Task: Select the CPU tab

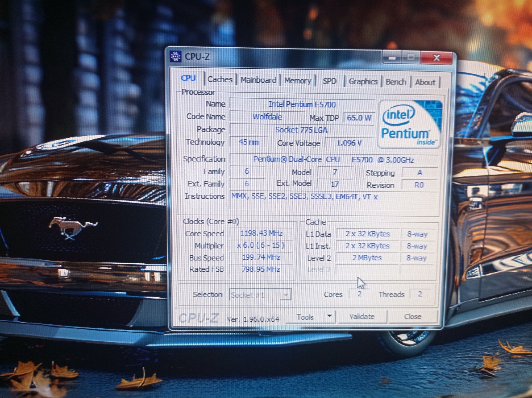Action: point(188,78)
